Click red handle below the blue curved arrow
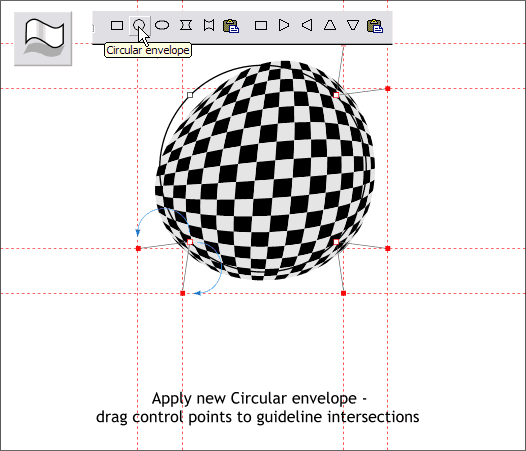The image size is (526, 451). 183,293
